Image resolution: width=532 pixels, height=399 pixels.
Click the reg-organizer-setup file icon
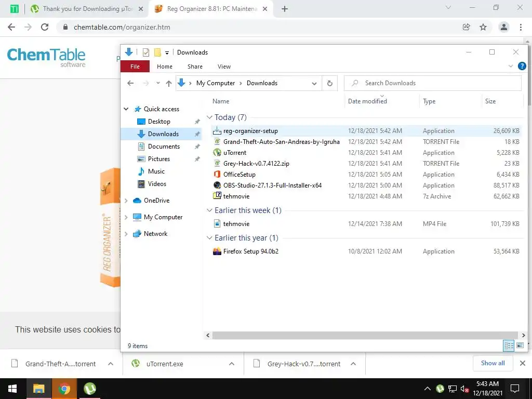[217, 130]
